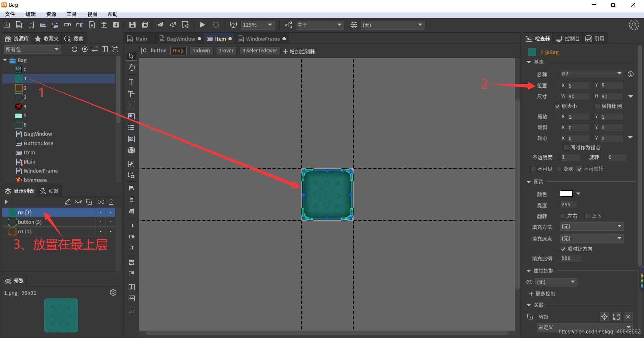The image size is (644, 338).
Task: Collapse the Bag package tree node
Action: [5, 60]
